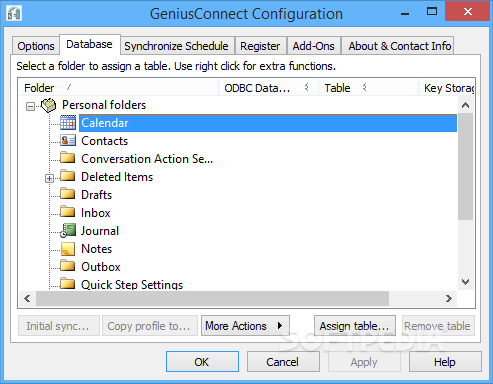Click the Copy profile to... button
The width and height of the screenshot is (493, 384).
150,326
